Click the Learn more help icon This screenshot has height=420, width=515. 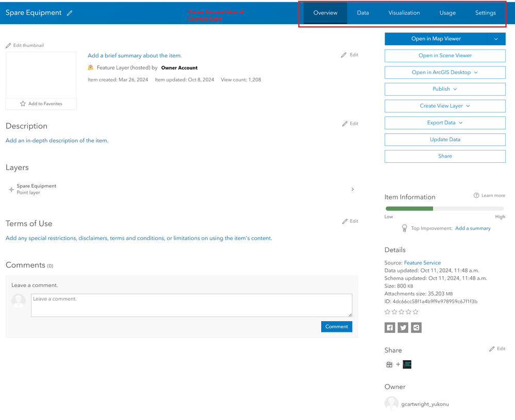(x=476, y=195)
